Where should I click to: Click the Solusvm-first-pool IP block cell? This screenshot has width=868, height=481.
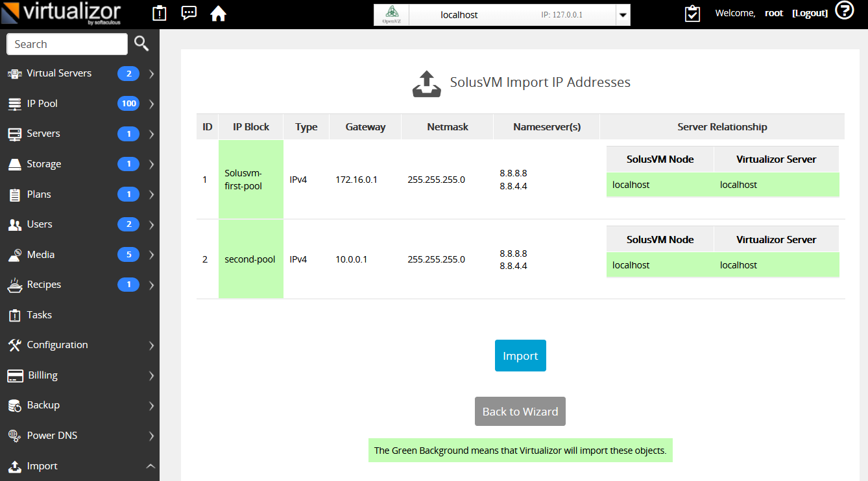coord(251,180)
